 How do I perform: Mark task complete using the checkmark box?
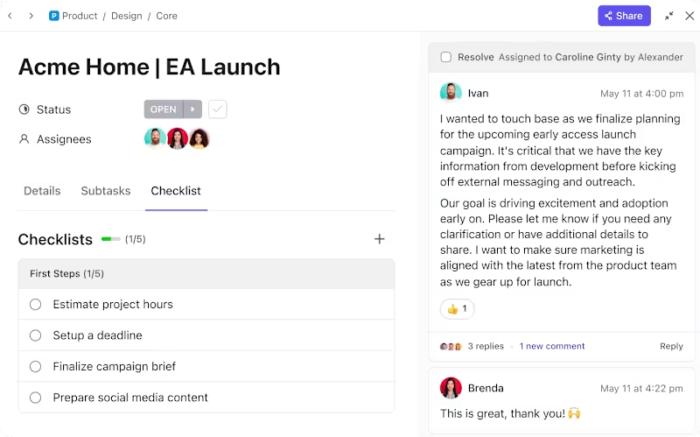[x=217, y=109]
